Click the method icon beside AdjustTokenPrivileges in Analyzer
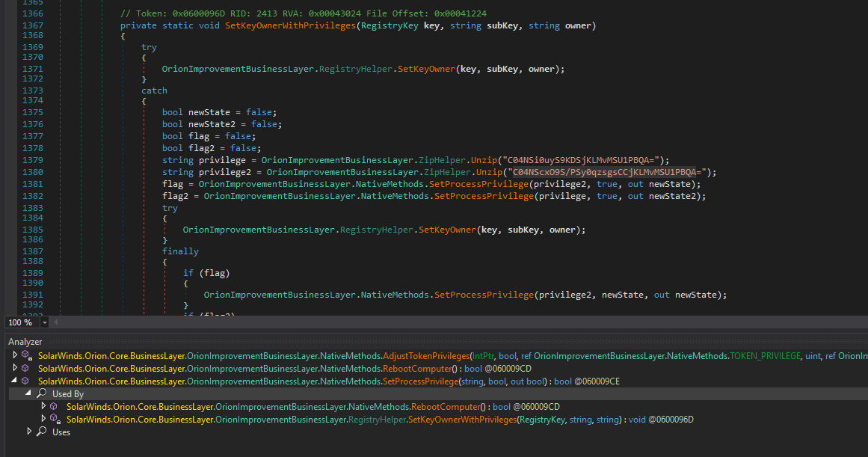This screenshot has height=457, width=868. point(27,355)
